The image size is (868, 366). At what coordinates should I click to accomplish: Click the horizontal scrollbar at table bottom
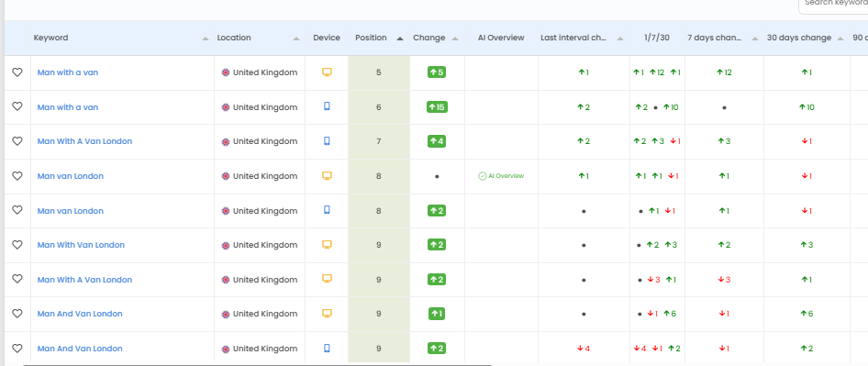(x=258, y=365)
